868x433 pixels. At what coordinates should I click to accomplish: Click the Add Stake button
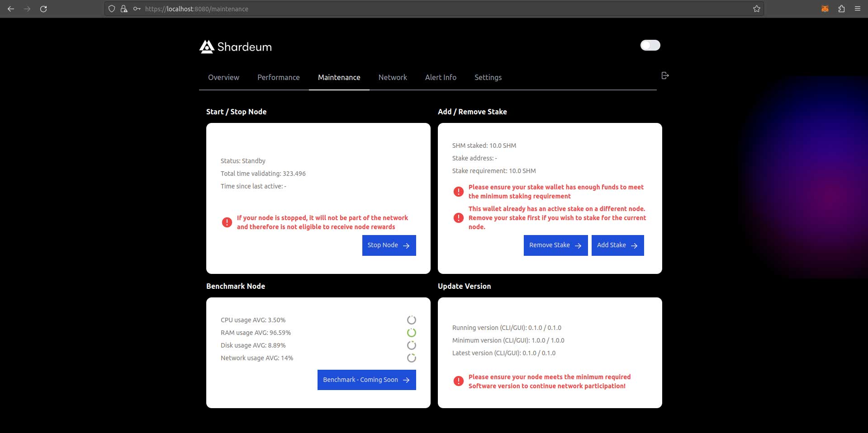[x=617, y=245]
